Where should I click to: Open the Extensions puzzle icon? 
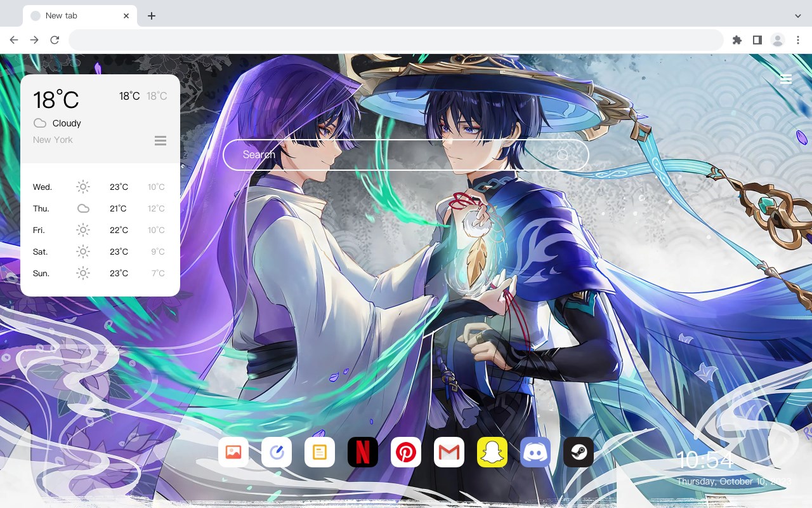pyautogui.click(x=737, y=40)
